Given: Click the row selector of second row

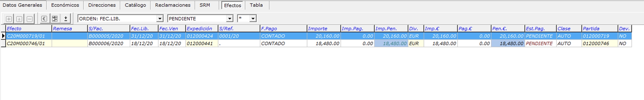Looking at the screenshot, I should 3,44.
